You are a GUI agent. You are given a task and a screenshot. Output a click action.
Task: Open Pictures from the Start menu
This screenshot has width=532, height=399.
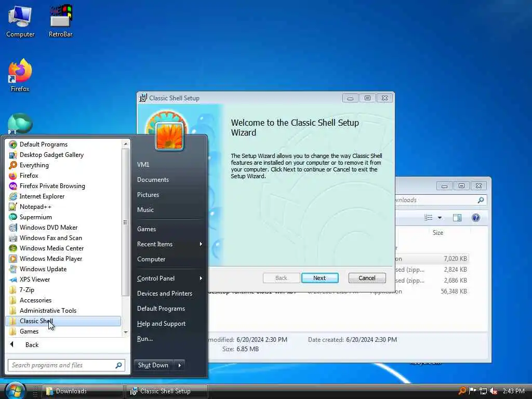click(x=148, y=195)
